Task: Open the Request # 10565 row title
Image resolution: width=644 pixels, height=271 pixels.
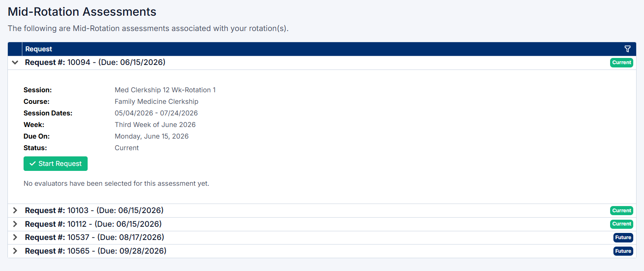Action: coord(95,251)
